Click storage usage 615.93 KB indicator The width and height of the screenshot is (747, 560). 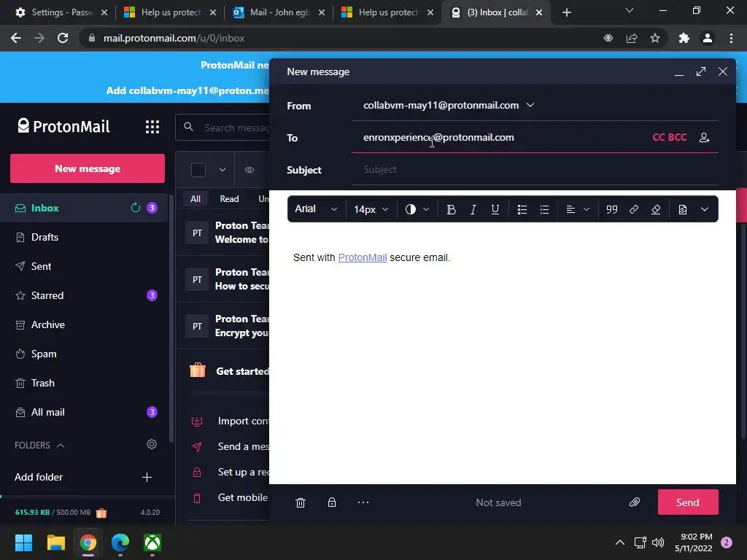pos(53,513)
